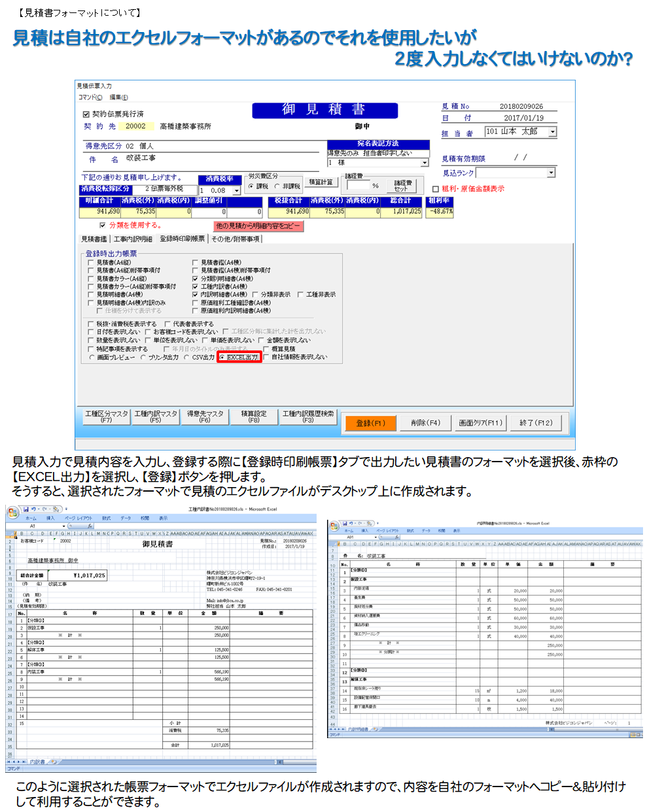Expand the 宛名表記方法 dropdown showing 様
Screen dimensions: 645x812
[425, 163]
